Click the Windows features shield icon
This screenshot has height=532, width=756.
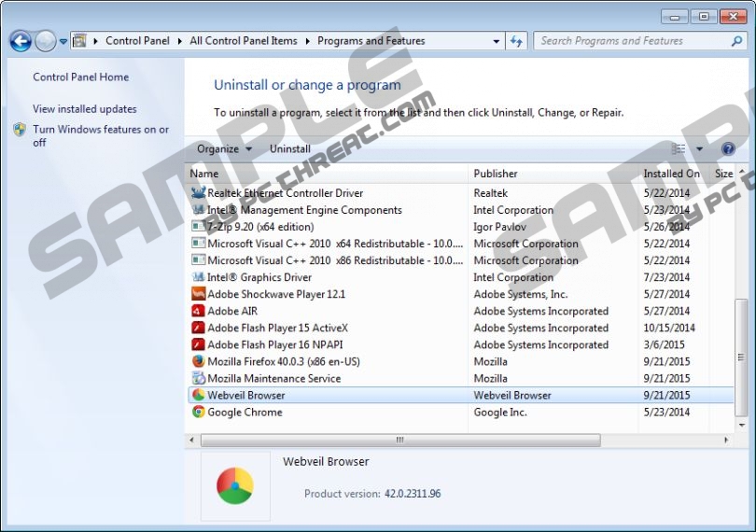coord(20,129)
